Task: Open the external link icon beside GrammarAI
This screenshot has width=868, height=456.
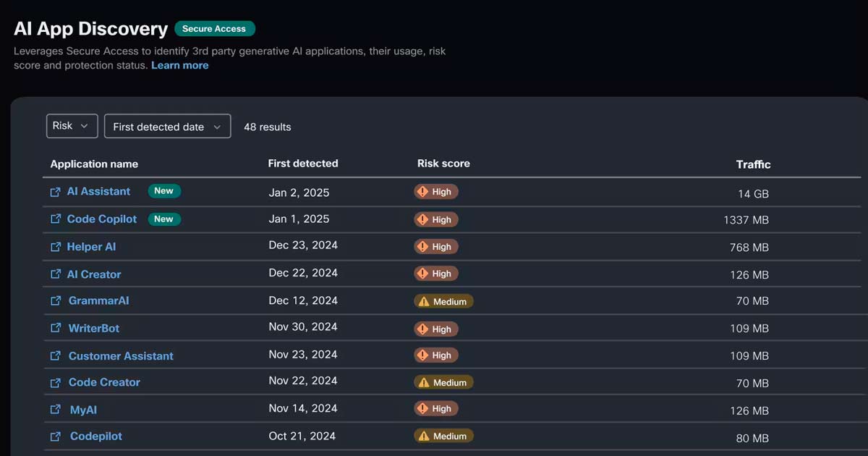Action: coord(56,301)
